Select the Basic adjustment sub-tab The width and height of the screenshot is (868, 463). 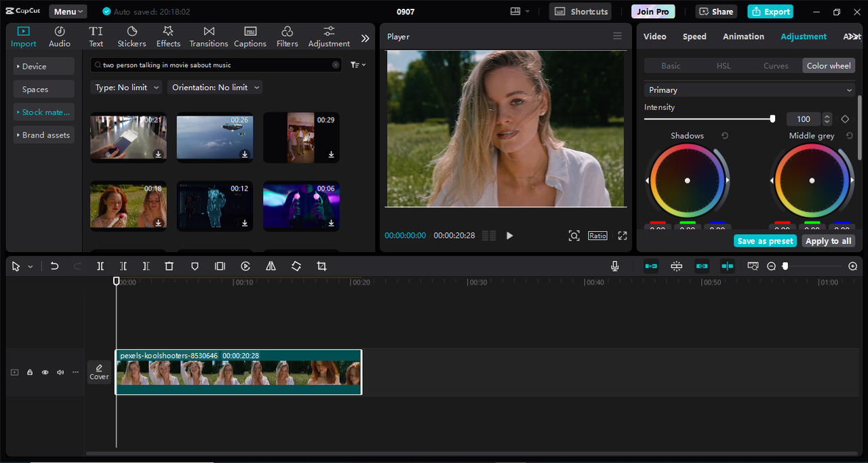click(671, 66)
